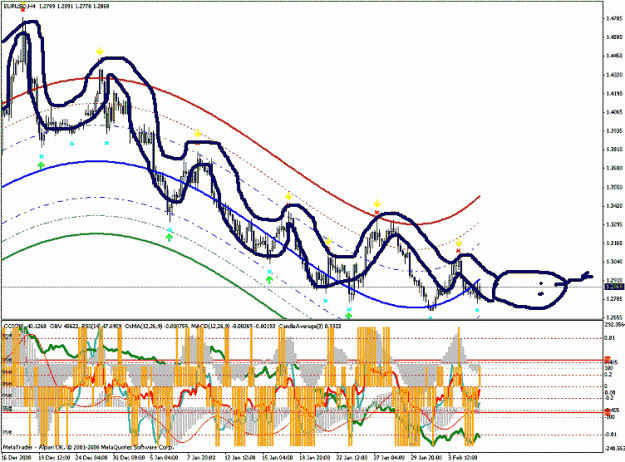Click the 7 Jan 20:00 time label
This screenshot has height=462, width=625.
point(202,457)
